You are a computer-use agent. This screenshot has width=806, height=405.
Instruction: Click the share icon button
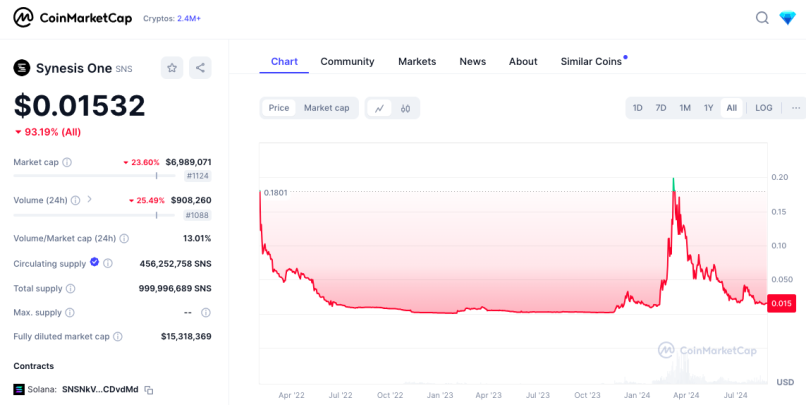[200, 68]
